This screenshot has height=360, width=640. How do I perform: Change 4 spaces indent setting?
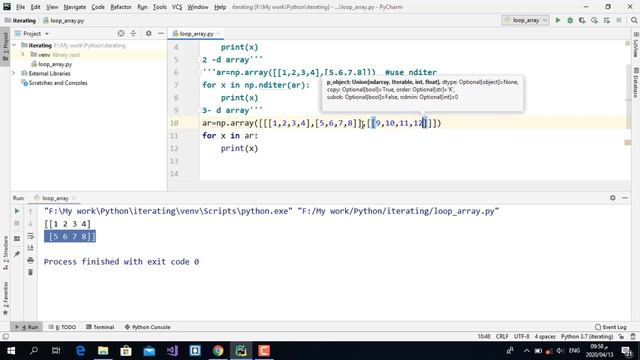(x=545, y=336)
